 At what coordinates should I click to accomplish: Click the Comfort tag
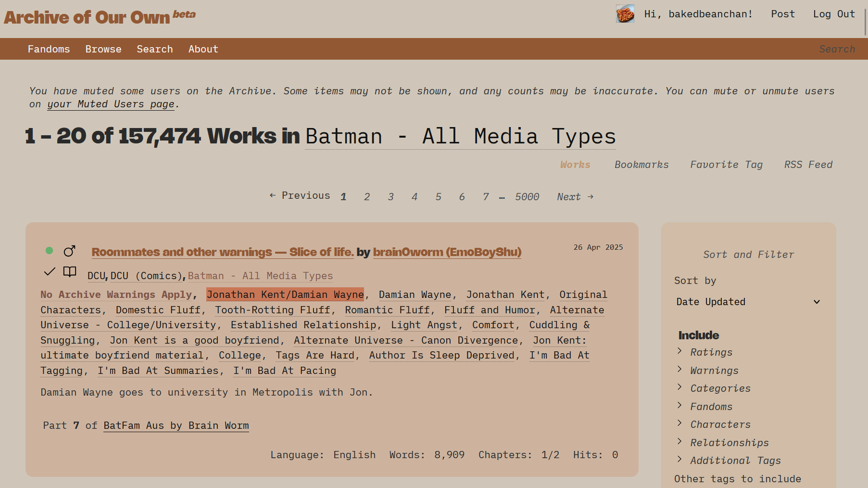click(x=493, y=325)
